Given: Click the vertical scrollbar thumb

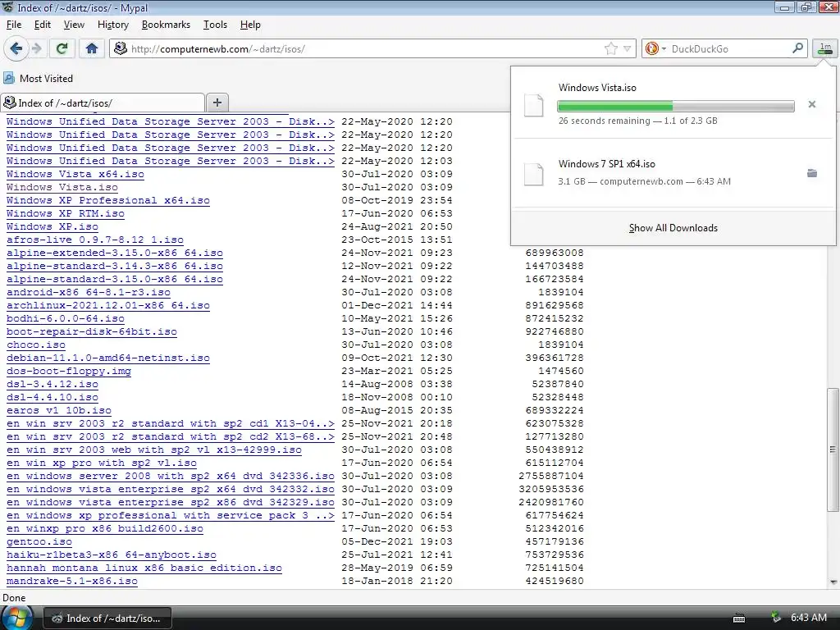Looking at the screenshot, I should [x=833, y=450].
